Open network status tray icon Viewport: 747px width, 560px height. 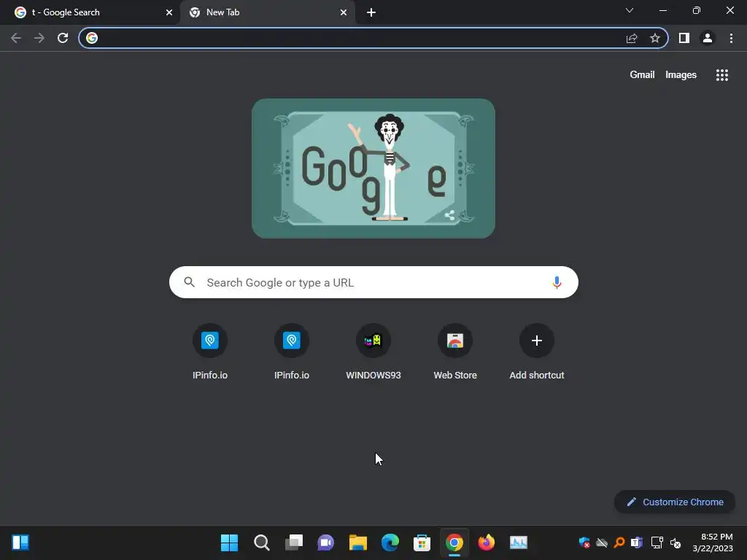(x=657, y=542)
